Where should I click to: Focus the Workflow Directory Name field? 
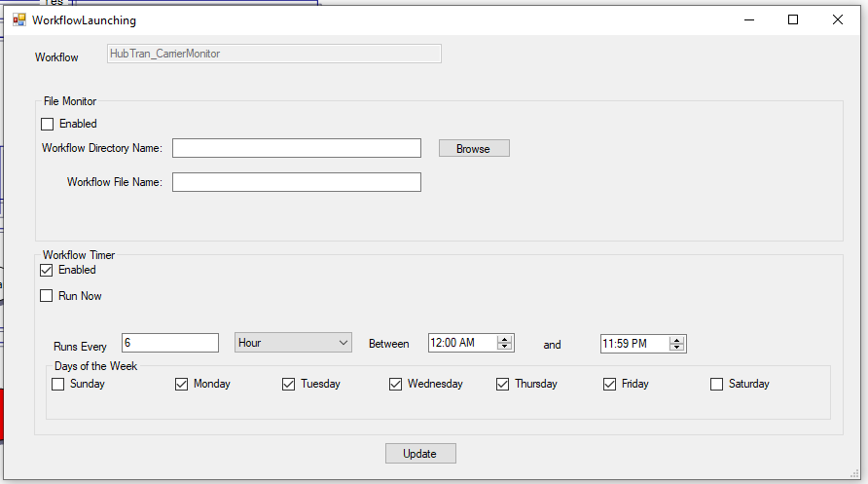(296, 148)
